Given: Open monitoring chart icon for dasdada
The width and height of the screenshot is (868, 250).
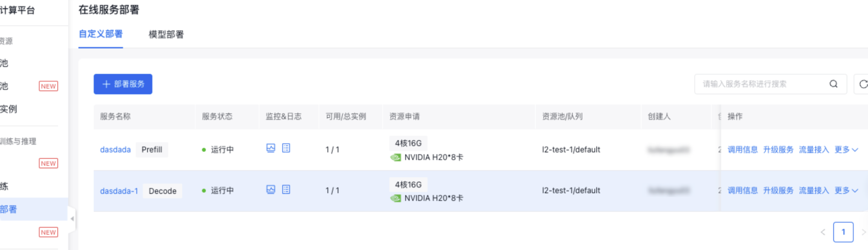Looking at the screenshot, I should click(x=271, y=148).
